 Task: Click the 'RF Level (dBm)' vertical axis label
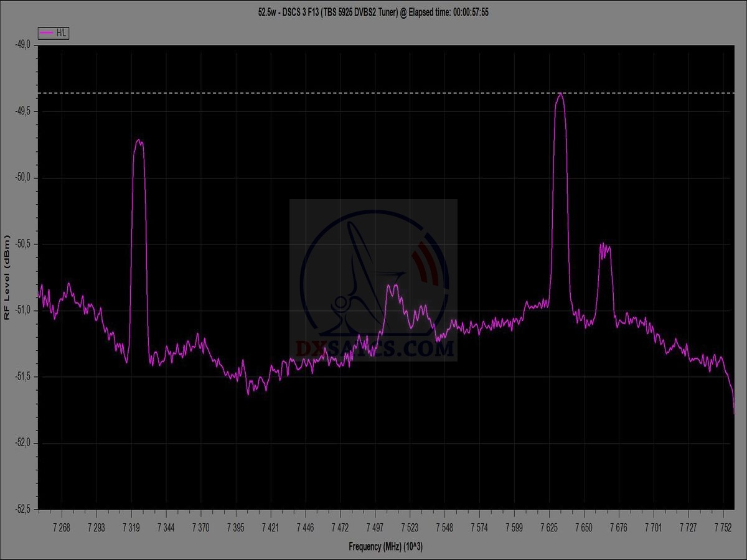[7, 278]
